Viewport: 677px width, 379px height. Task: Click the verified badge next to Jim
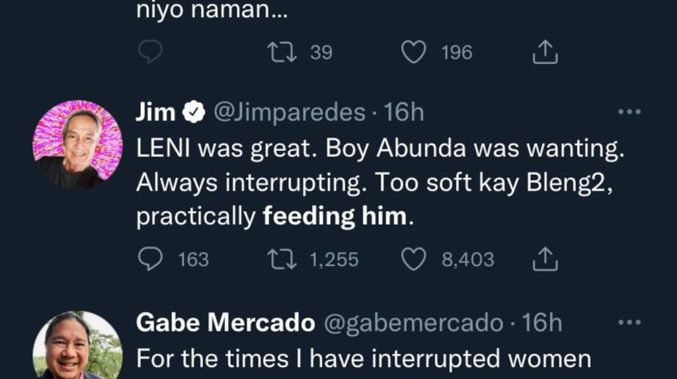(193, 112)
